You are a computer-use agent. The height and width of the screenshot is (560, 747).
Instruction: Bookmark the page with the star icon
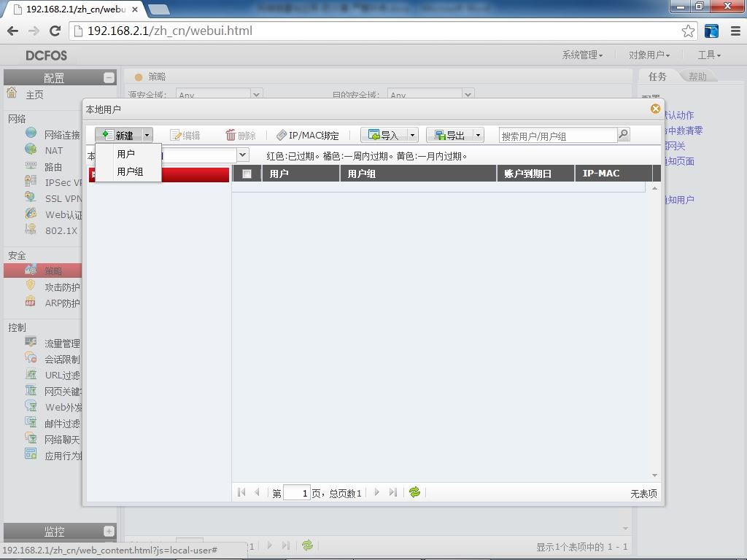688,31
